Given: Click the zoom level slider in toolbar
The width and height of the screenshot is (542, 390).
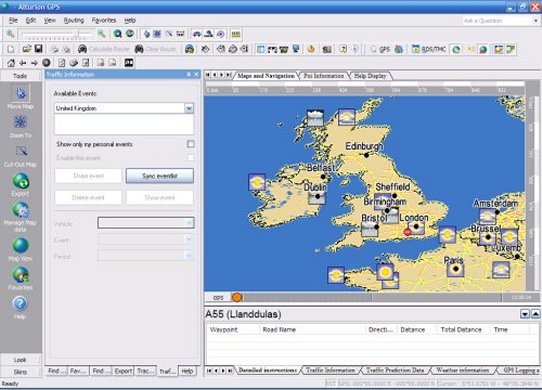Looking at the screenshot, I should tap(57, 34).
